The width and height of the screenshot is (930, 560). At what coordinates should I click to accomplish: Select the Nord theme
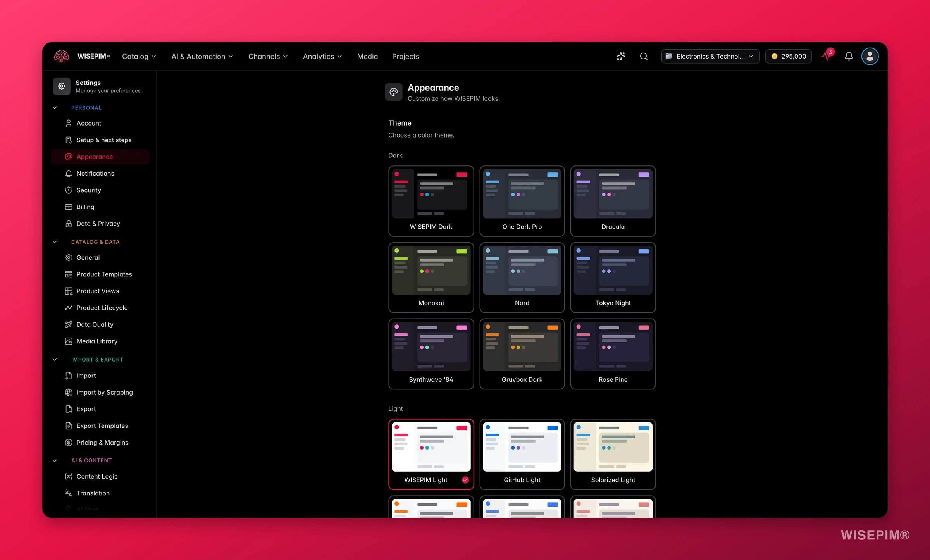[x=522, y=277]
